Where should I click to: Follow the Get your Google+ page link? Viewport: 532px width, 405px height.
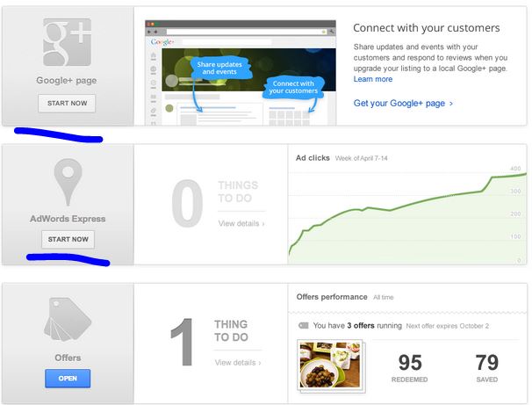click(x=403, y=103)
